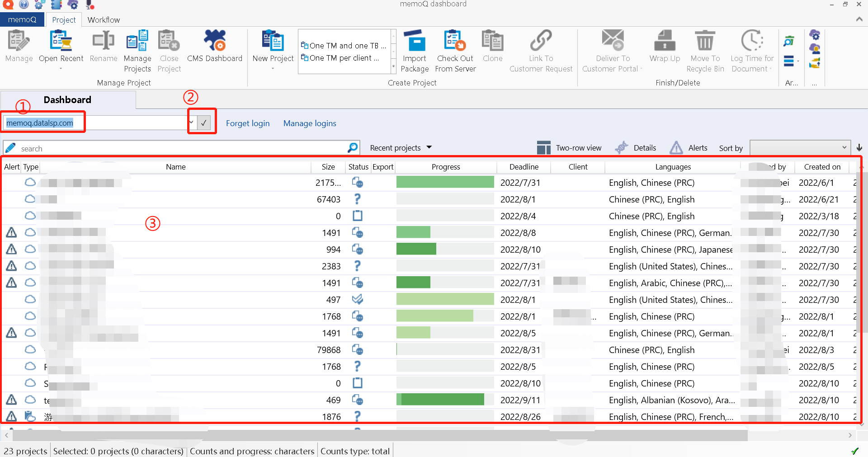
Task: Click Log Time for Document
Action: point(752,51)
